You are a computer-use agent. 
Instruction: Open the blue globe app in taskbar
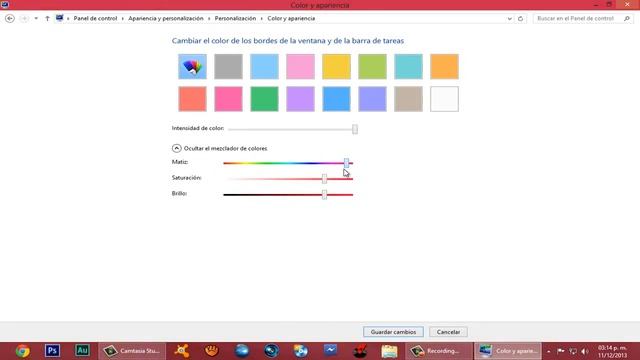242,351
